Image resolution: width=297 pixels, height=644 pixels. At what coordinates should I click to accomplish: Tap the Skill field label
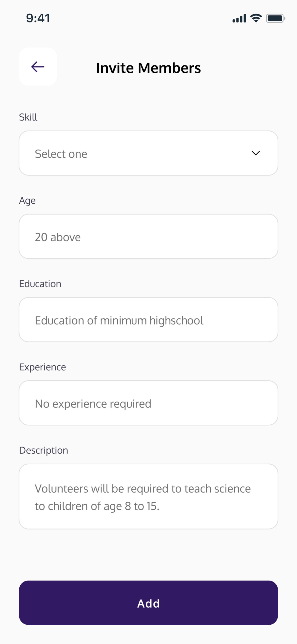[28, 117]
